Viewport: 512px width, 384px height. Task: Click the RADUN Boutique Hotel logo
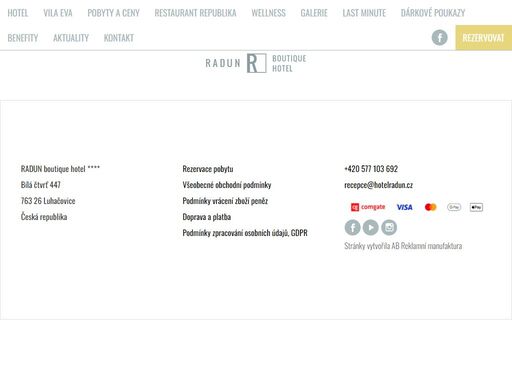point(256,63)
